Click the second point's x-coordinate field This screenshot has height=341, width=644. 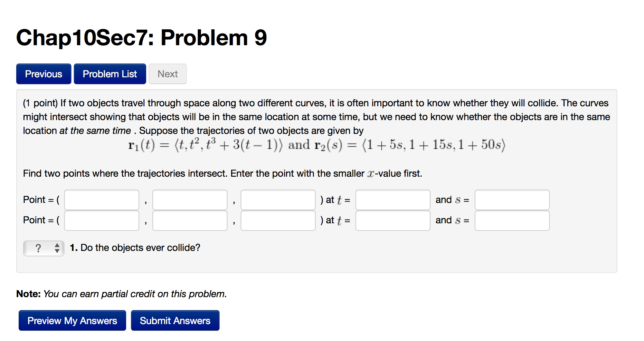click(x=101, y=220)
